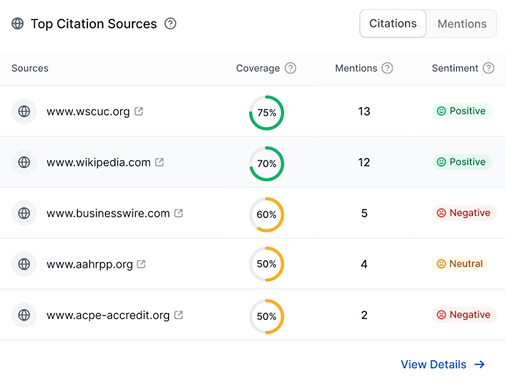505x390 pixels.
Task: Click the smiley icon in www.wikipedia.com Positive badge
Action: point(441,162)
